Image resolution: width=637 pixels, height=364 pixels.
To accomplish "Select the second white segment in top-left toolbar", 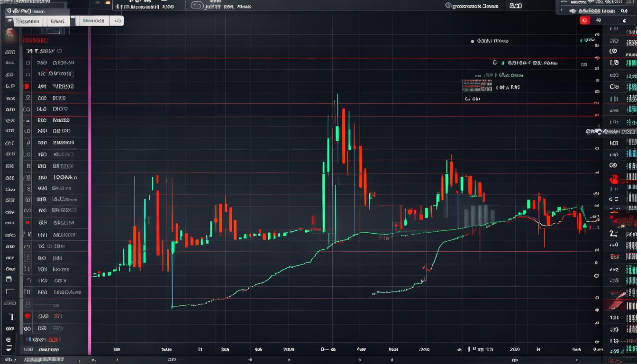I will point(57,21).
